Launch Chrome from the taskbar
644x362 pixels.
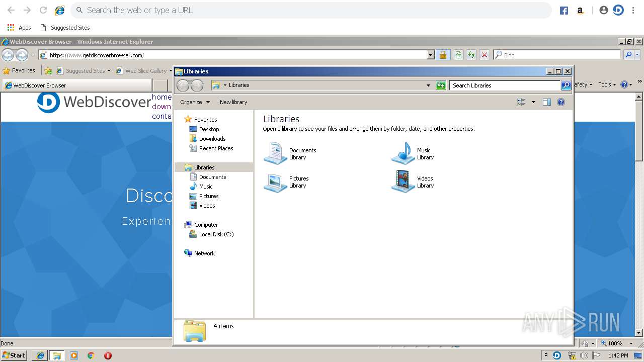(91, 355)
